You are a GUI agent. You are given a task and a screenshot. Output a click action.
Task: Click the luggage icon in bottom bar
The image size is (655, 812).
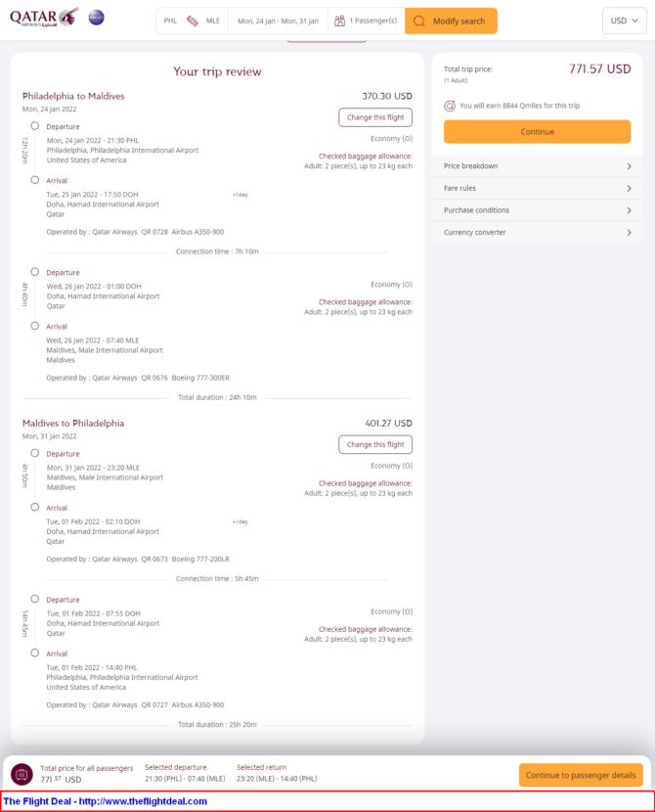pos(22,775)
